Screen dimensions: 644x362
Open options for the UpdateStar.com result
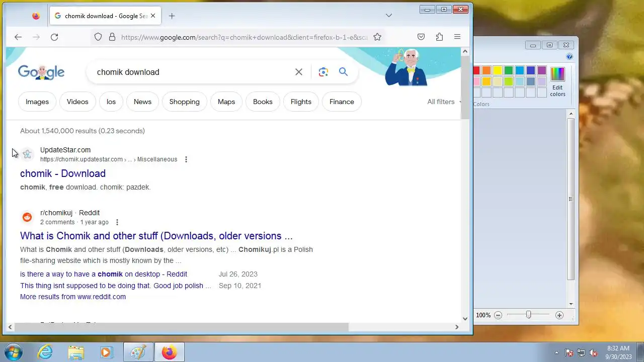coord(186,159)
